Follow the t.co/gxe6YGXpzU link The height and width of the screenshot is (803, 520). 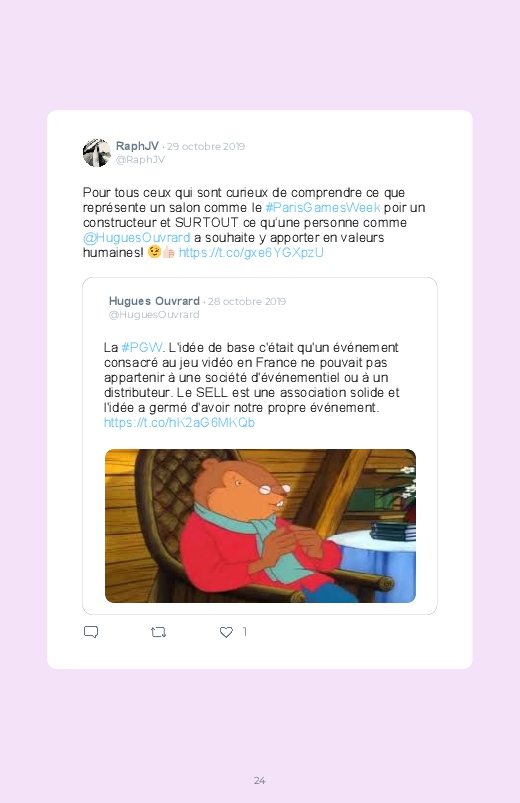pos(251,252)
